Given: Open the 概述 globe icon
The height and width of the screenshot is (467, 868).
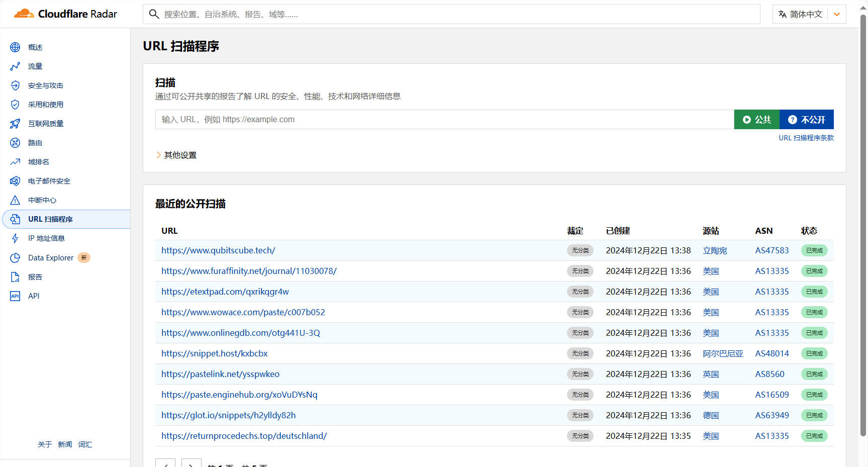Looking at the screenshot, I should point(15,47).
